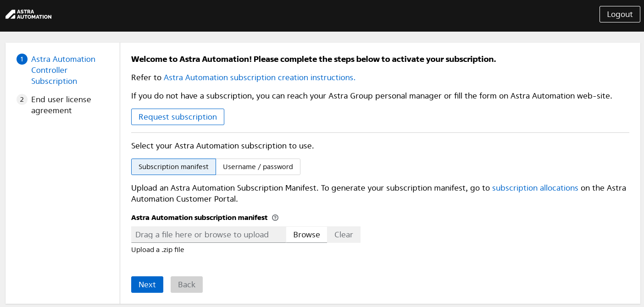Image resolution: width=644 pixels, height=307 pixels.
Task: Open End user license agreement step
Action: tap(61, 105)
